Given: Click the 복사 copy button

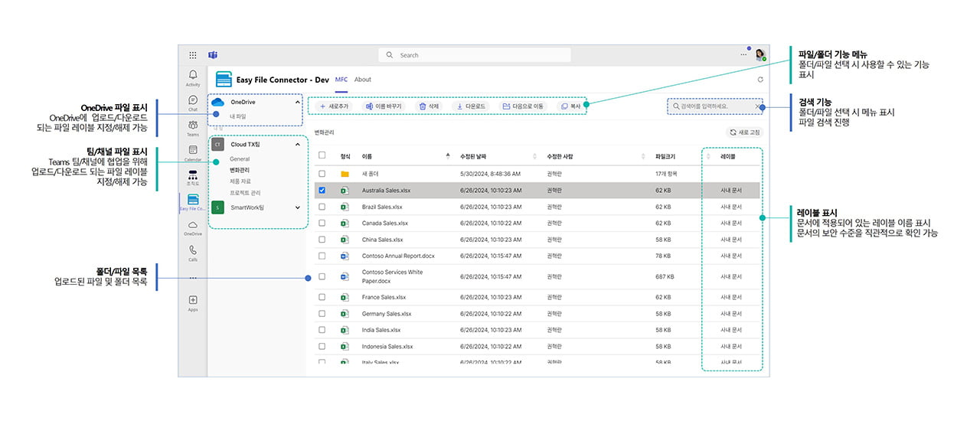Looking at the screenshot, I should click(570, 106).
